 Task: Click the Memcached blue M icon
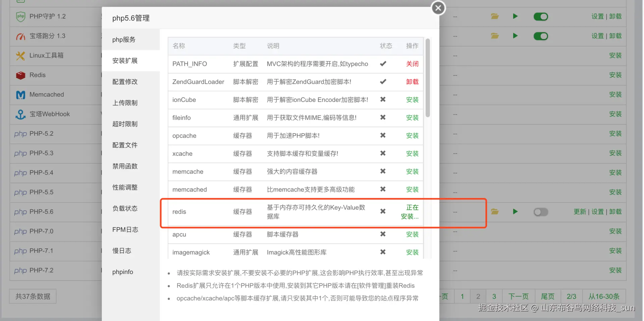point(20,95)
